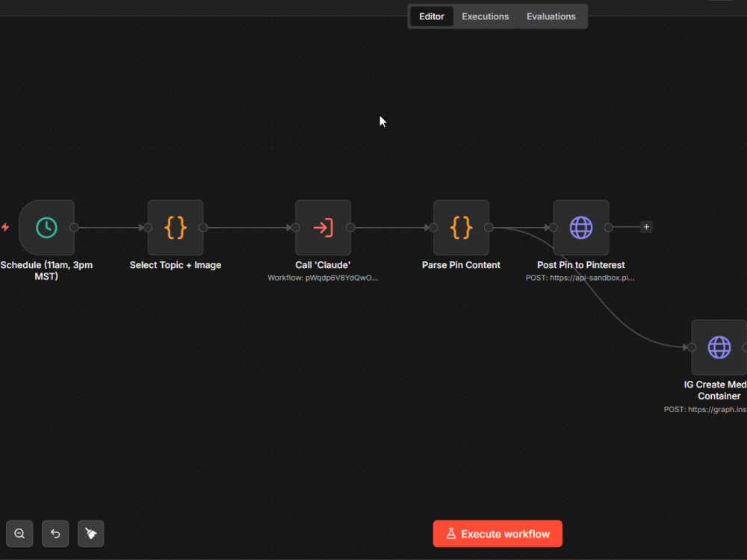Click the plus connector after Post Pin to Pinterest
The height and width of the screenshot is (560, 747).
646,227
